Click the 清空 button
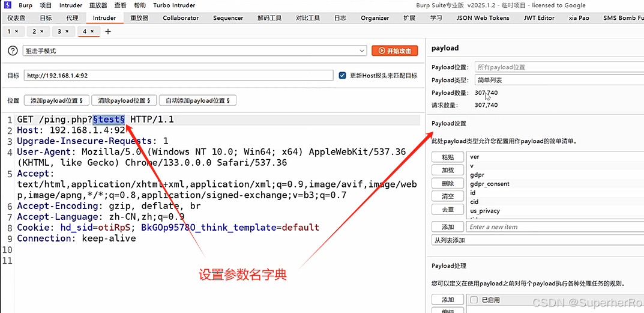644x313 pixels. tap(448, 196)
